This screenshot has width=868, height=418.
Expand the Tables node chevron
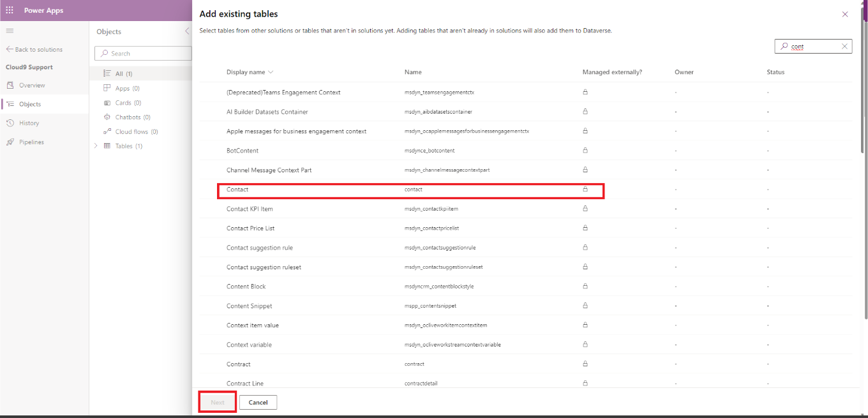click(96, 146)
